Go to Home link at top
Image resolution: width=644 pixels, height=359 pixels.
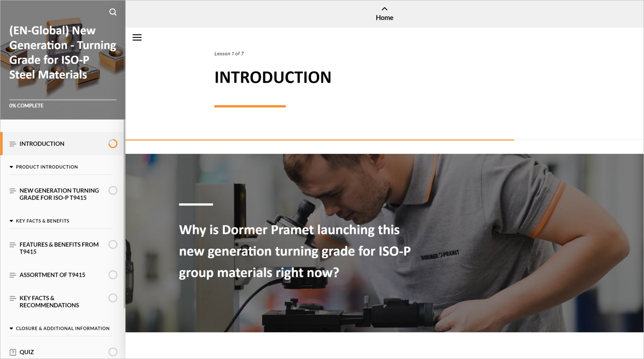pyautogui.click(x=384, y=18)
